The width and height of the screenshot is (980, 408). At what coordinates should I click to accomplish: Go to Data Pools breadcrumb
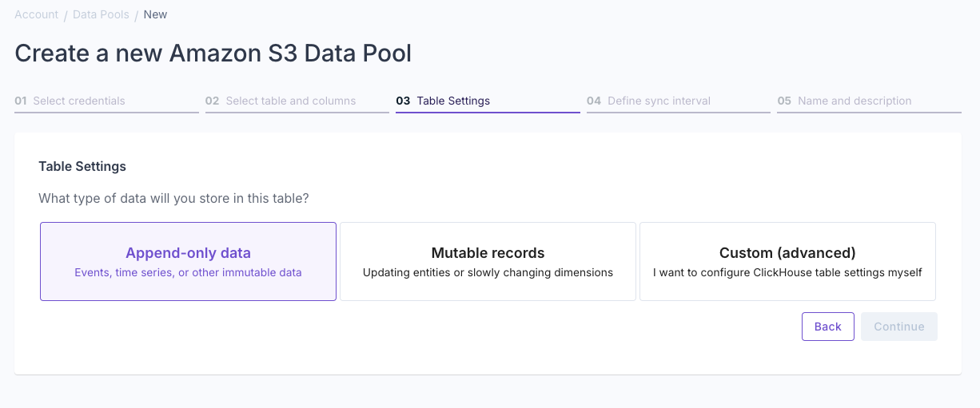[x=101, y=14]
